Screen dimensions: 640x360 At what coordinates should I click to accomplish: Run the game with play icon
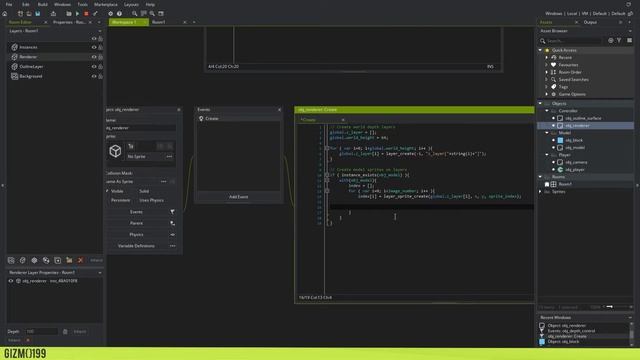(77, 13)
